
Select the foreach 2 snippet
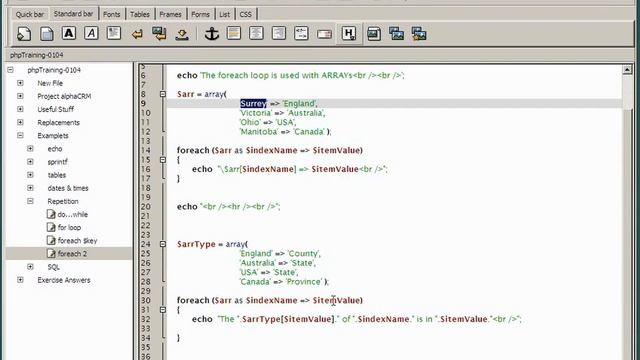pos(72,253)
